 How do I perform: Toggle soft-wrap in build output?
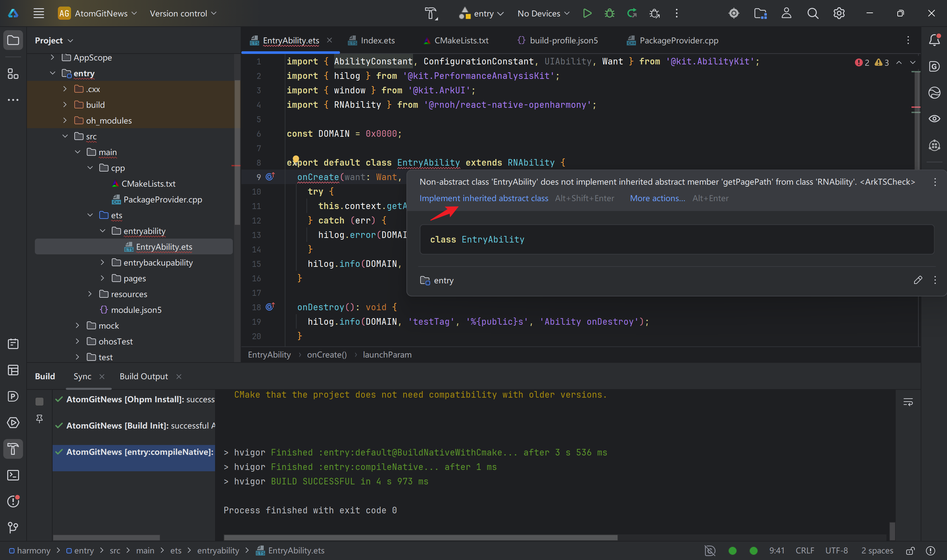(908, 402)
